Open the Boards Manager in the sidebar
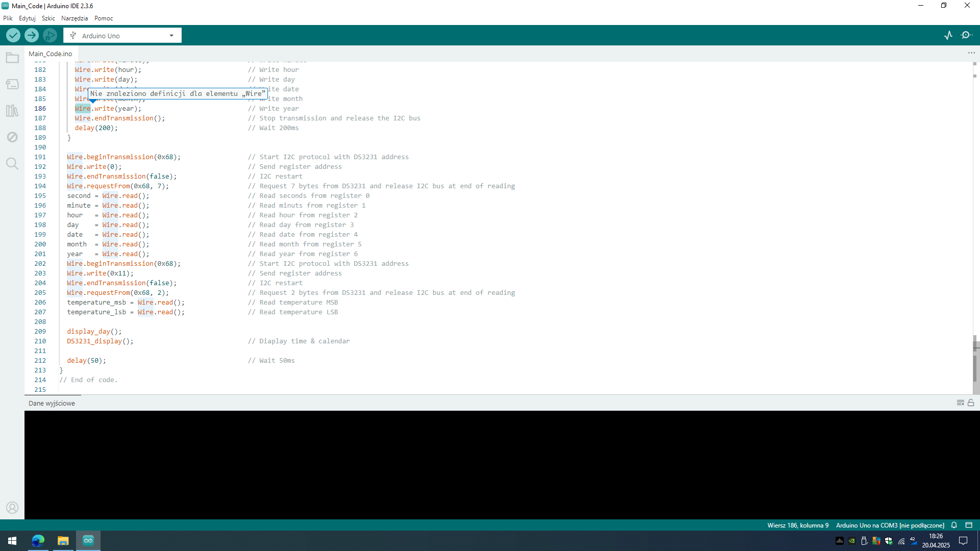The image size is (980, 551). pyautogui.click(x=12, y=84)
